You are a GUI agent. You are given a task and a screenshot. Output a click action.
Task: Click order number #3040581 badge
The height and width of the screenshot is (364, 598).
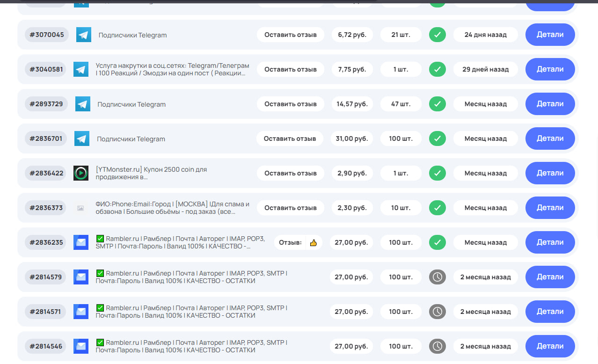[46, 69]
